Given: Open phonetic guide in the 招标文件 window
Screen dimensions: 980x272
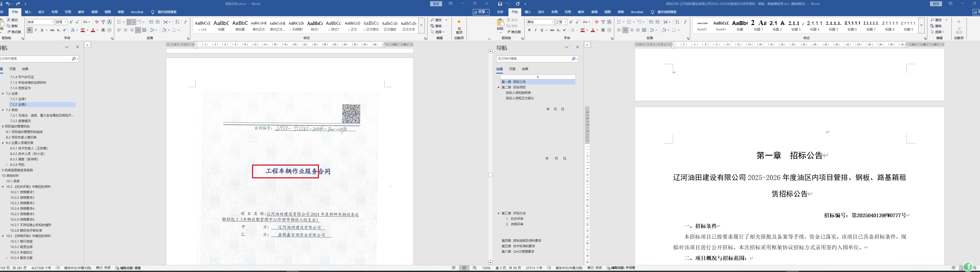Looking at the screenshot, I should (x=603, y=22).
